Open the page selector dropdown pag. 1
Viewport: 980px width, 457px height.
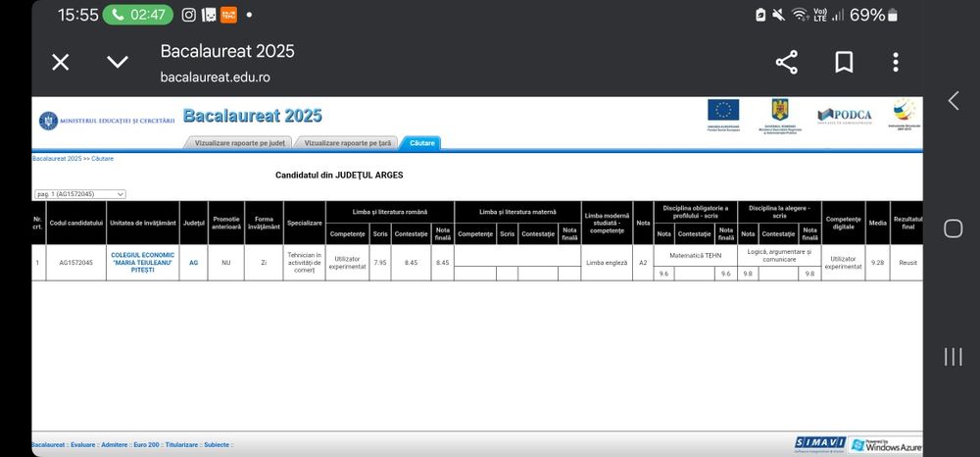[80, 194]
